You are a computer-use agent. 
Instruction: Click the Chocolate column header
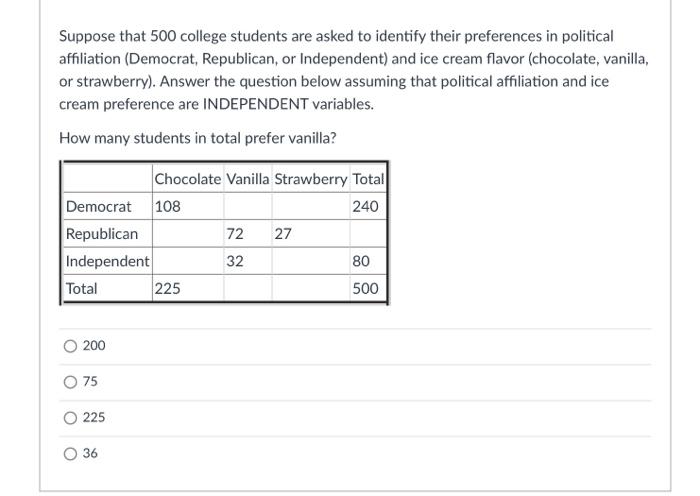(188, 179)
